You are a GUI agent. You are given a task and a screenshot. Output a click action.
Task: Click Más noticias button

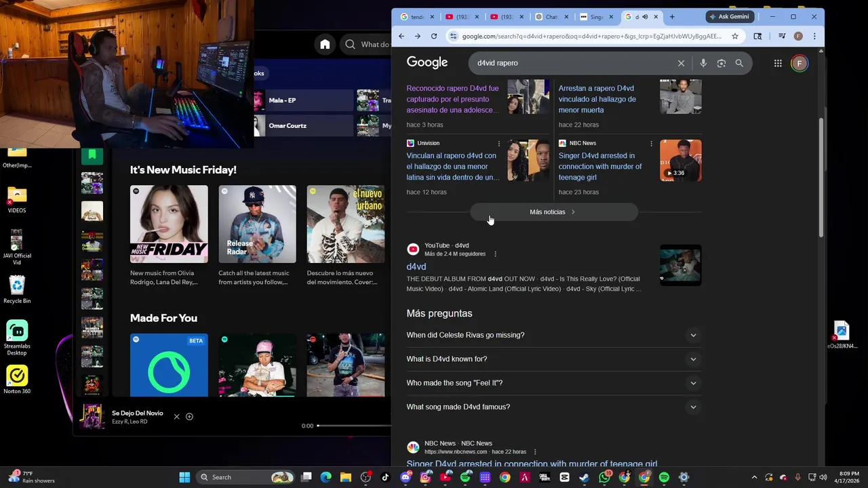click(553, 212)
